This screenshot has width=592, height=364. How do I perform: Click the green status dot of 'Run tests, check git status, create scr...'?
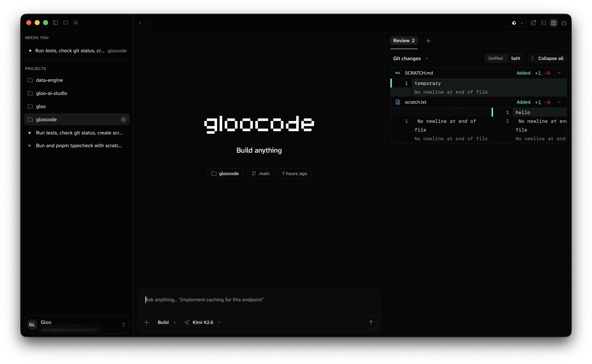pos(29,133)
